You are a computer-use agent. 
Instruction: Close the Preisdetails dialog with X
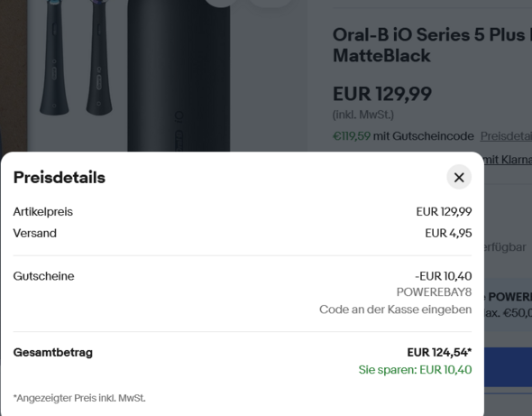pos(459,177)
